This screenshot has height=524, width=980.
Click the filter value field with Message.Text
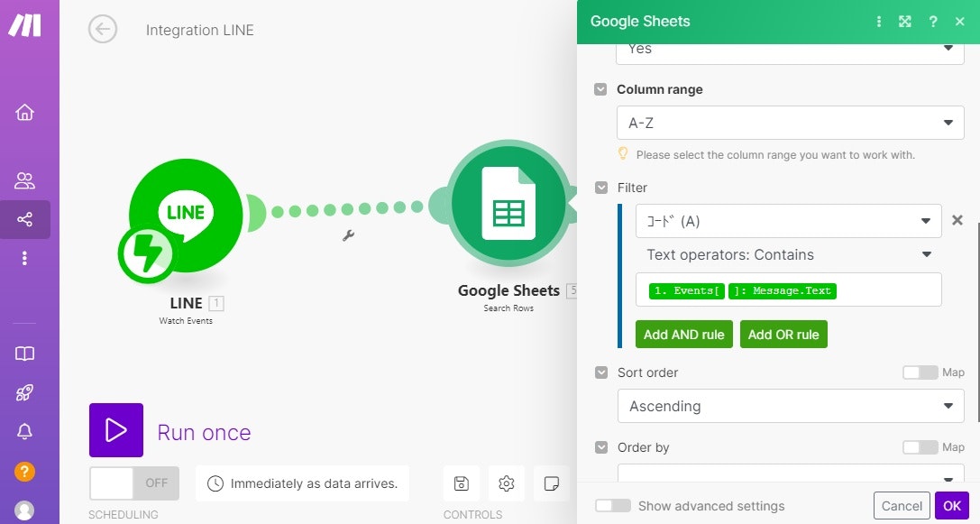pyautogui.click(x=788, y=290)
